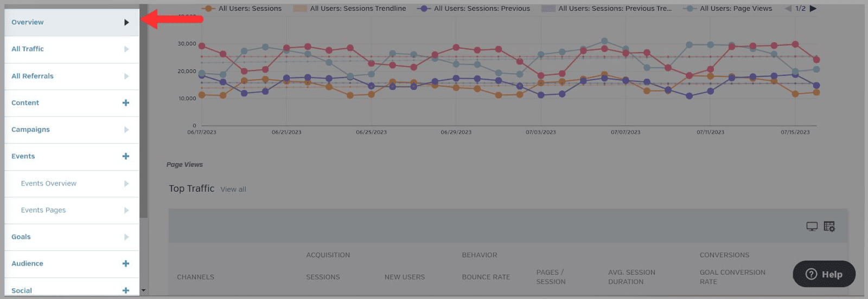868x299 pixels.
Task: Go to next legend page arrow
Action: coord(813,9)
